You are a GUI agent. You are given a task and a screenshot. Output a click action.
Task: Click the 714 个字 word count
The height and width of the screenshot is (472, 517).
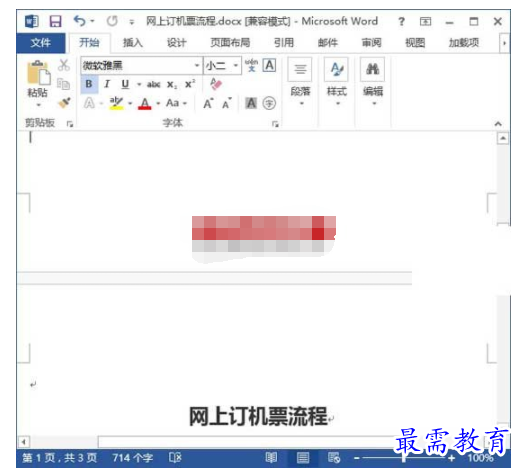[132, 458]
